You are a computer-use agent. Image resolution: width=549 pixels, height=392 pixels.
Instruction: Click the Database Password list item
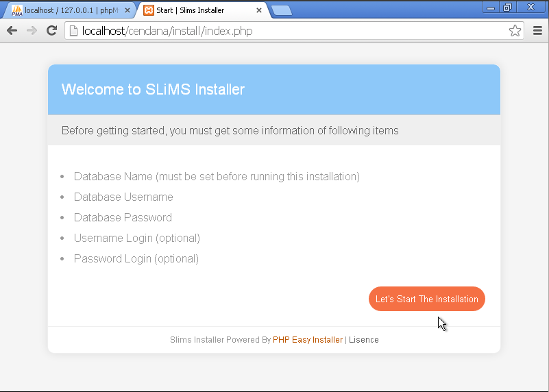[x=123, y=218]
